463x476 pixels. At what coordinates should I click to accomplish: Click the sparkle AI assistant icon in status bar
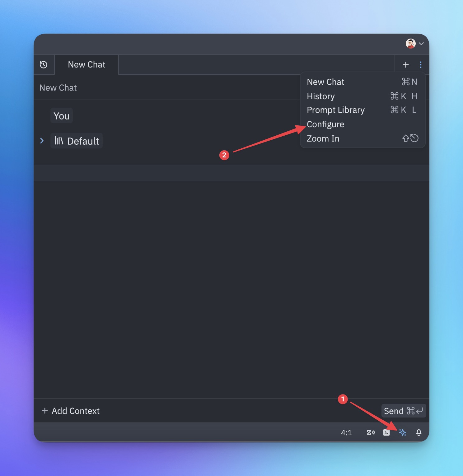(x=403, y=432)
